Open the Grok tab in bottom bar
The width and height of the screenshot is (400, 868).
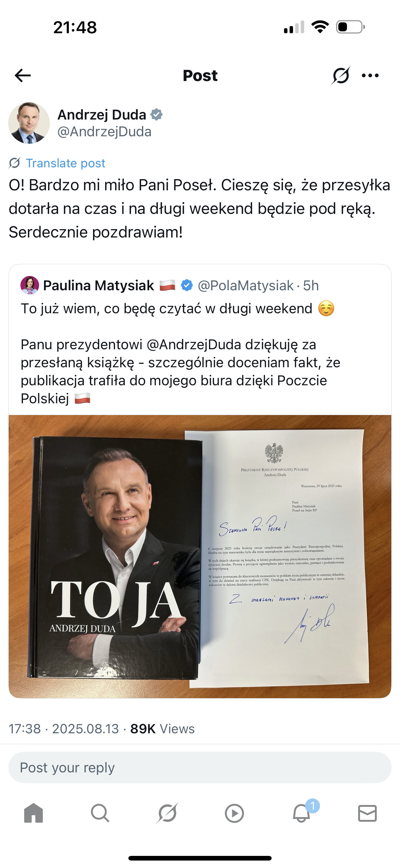tap(167, 813)
